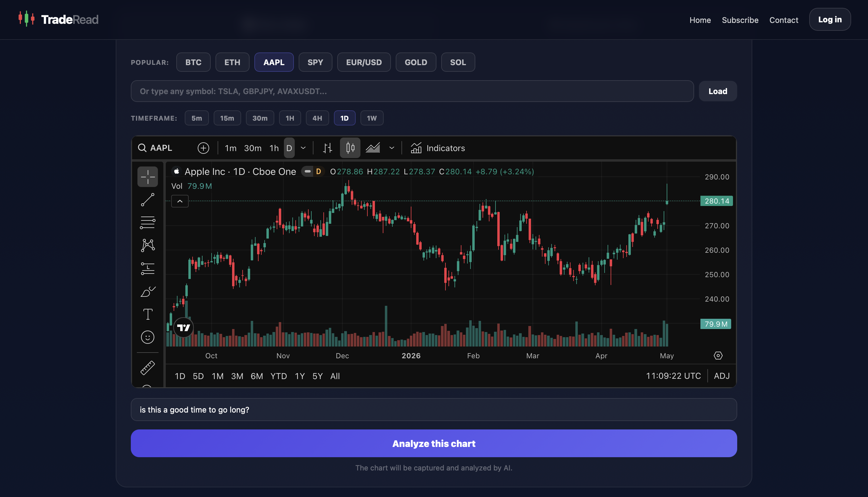This screenshot has width=868, height=497.
Task: Select the XABCD pattern tool
Action: click(148, 245)
